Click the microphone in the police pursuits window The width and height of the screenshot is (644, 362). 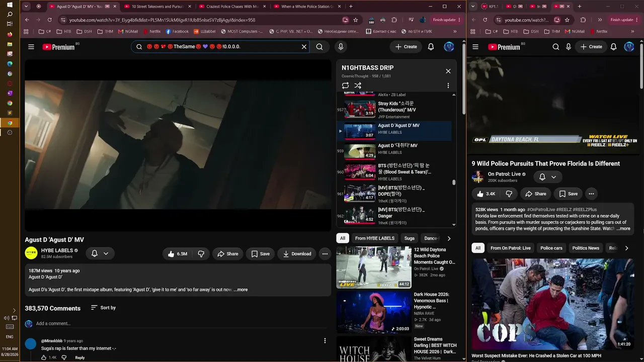[x=569, y=47]
